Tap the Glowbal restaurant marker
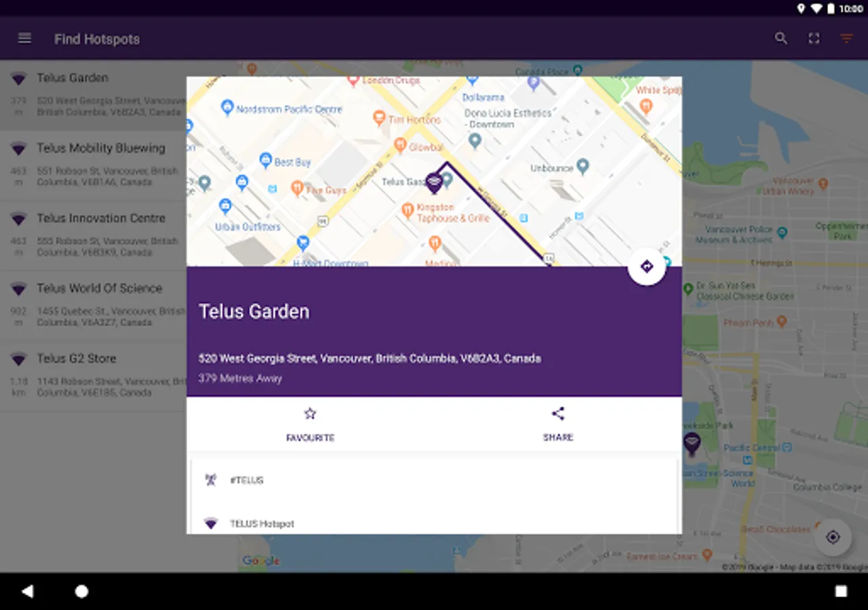868x610 pixels. point(400,146)
